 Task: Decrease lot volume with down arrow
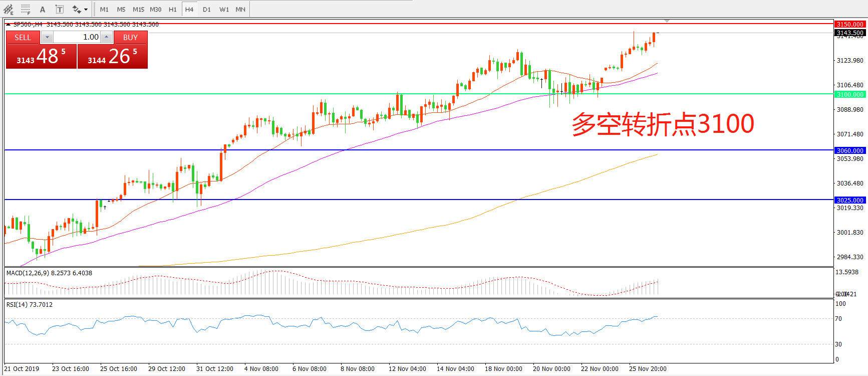tap(47, 37)
